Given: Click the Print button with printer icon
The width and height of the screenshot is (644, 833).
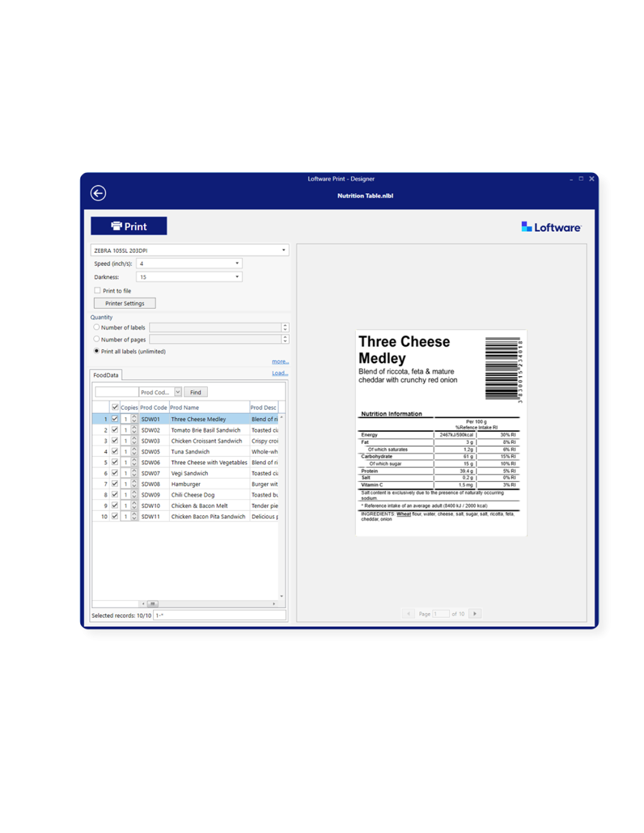Looking at the screenshot, I should (129, 226).
